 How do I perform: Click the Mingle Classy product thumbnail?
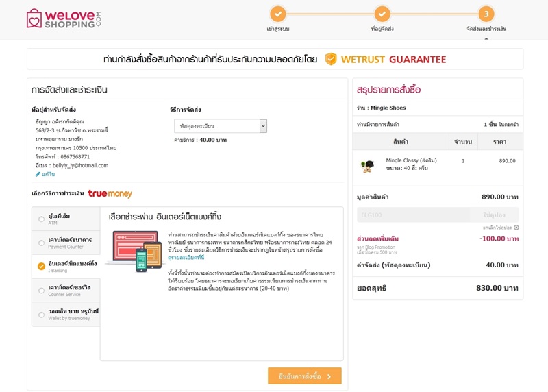click(367, 167)
